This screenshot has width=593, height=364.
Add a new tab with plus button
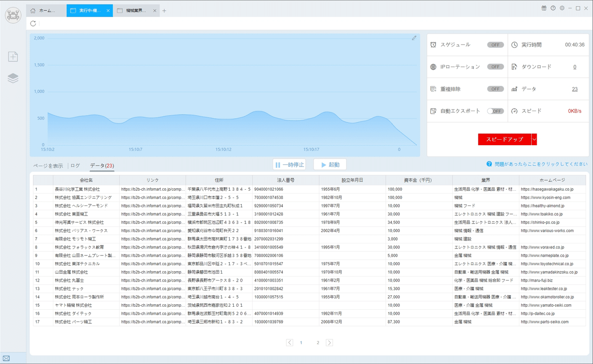[165, 10]
